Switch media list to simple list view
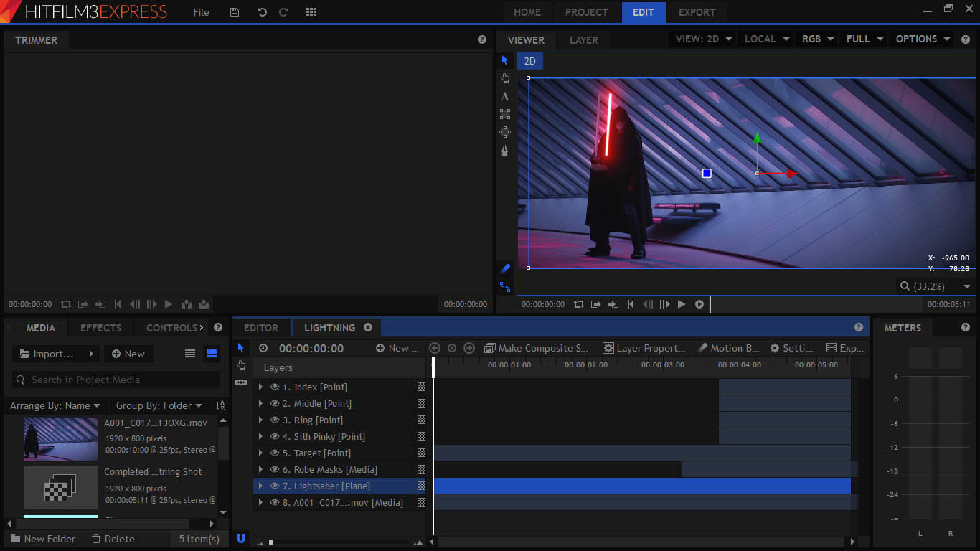Image resolution: width=980 pixels, height=551 pixels. [190, 353]
